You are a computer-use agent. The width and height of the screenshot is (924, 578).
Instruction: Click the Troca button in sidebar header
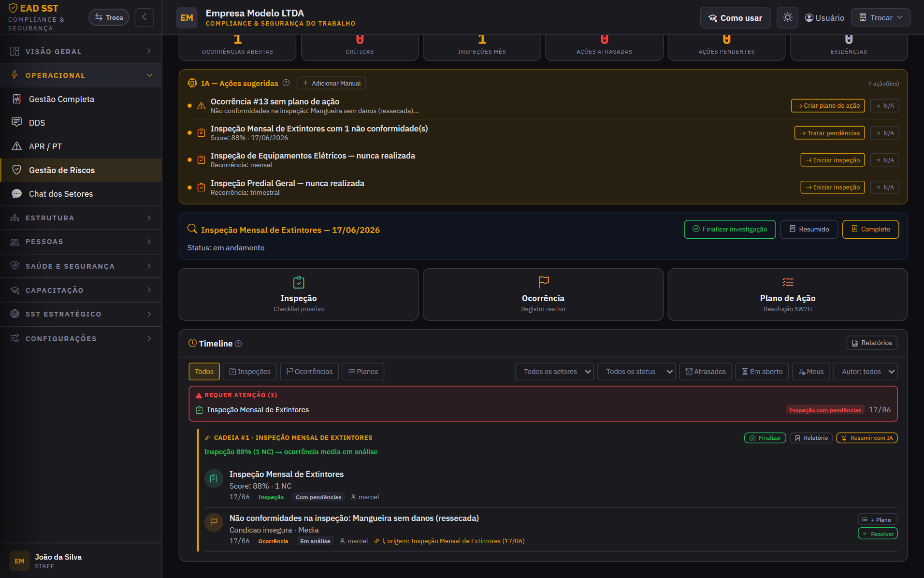(x=109, y=17)
